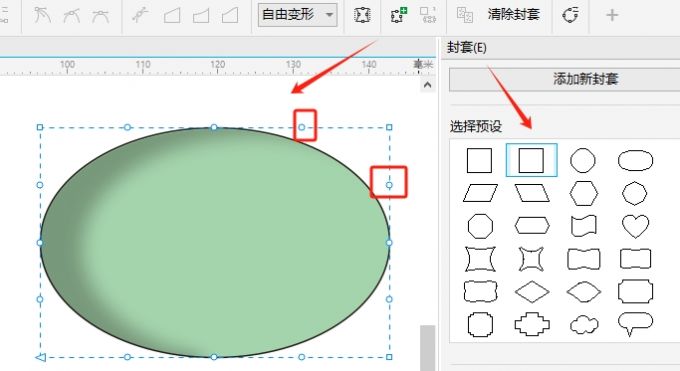Viewport: 680px width, 371px height.
Task: Select the green ellipse object
Action: tap(215, 242)
